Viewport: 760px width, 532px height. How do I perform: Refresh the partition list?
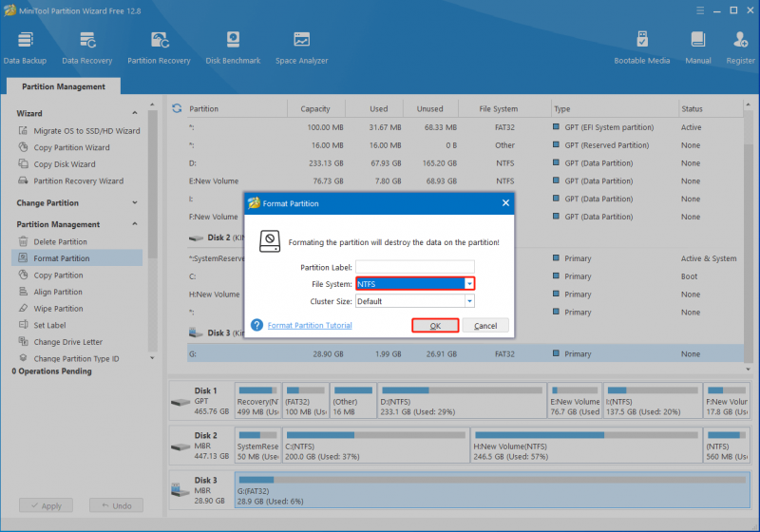(x=177, y=108)
